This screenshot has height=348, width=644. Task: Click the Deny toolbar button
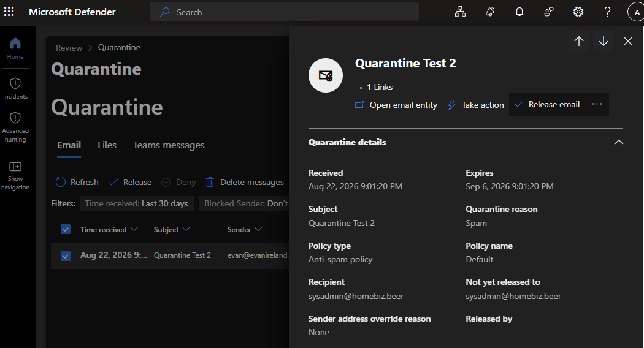click(178, 182)
